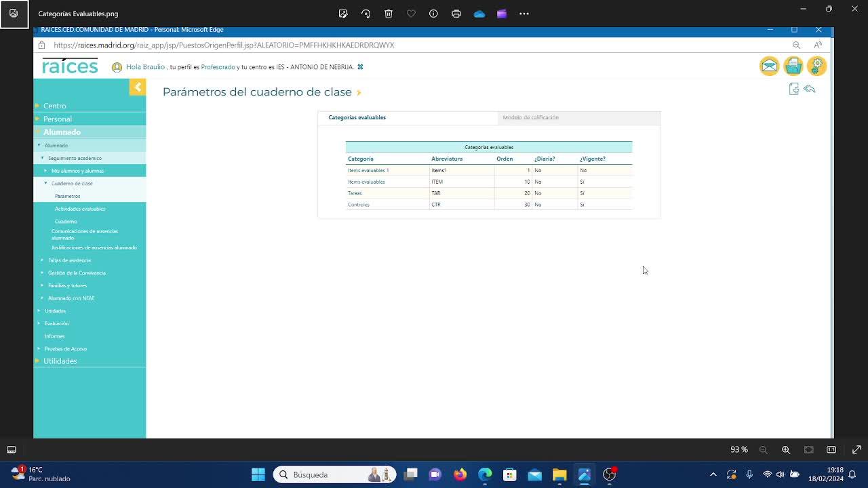Click the Profesorado profile link
Viewport: 868px width, 488px height.
218,67
